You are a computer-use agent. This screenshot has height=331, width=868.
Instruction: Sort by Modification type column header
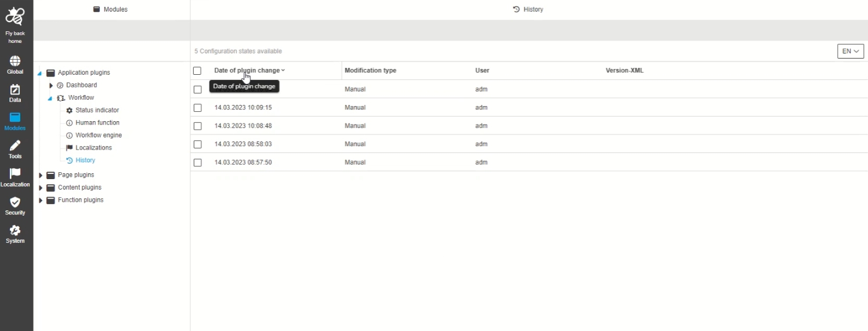tap(370, 71)
